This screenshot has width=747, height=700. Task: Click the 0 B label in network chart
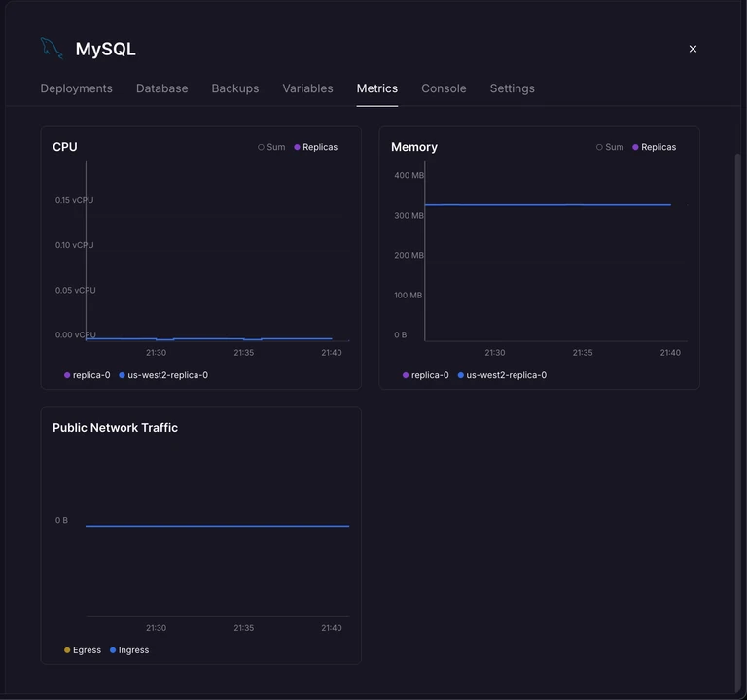pos(61,520)
